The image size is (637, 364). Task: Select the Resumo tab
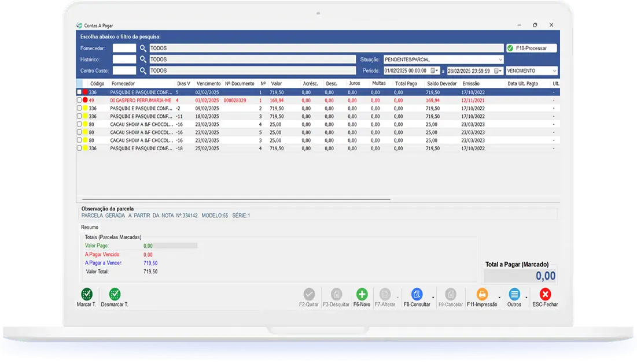tap(90, 228)
